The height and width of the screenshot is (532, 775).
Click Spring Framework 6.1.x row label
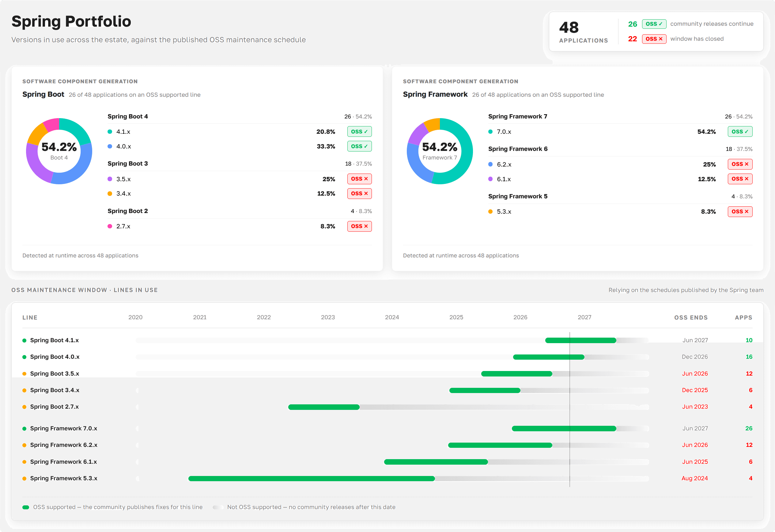click(63, 462)
